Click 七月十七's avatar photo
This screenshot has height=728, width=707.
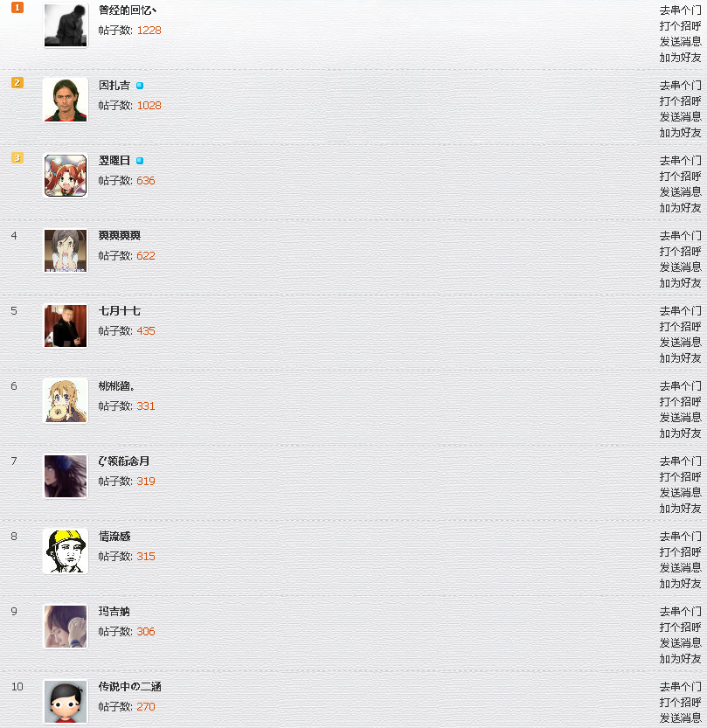(66, 325)
